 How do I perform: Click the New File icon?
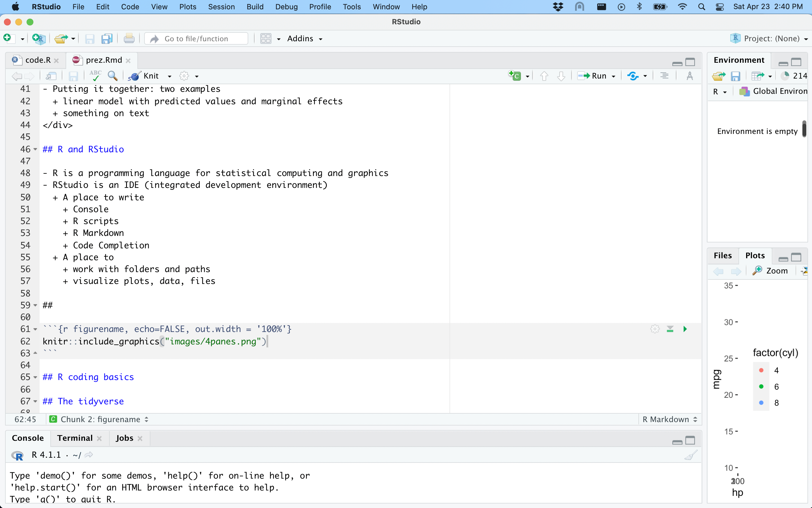[8, 38]
